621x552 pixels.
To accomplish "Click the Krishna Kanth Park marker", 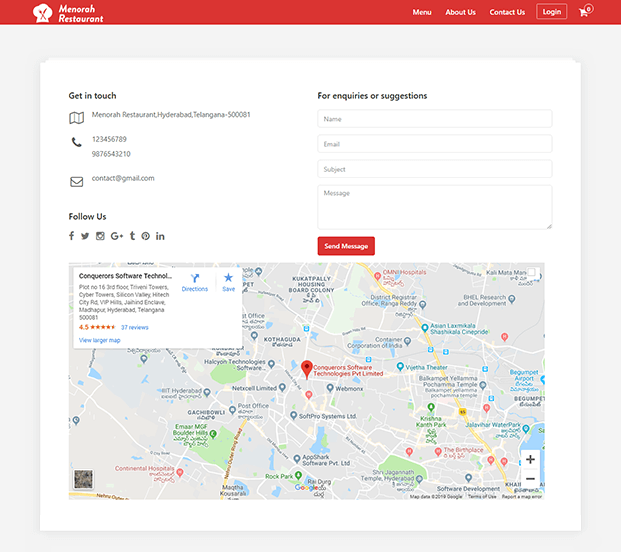I will tap(431, 407).
